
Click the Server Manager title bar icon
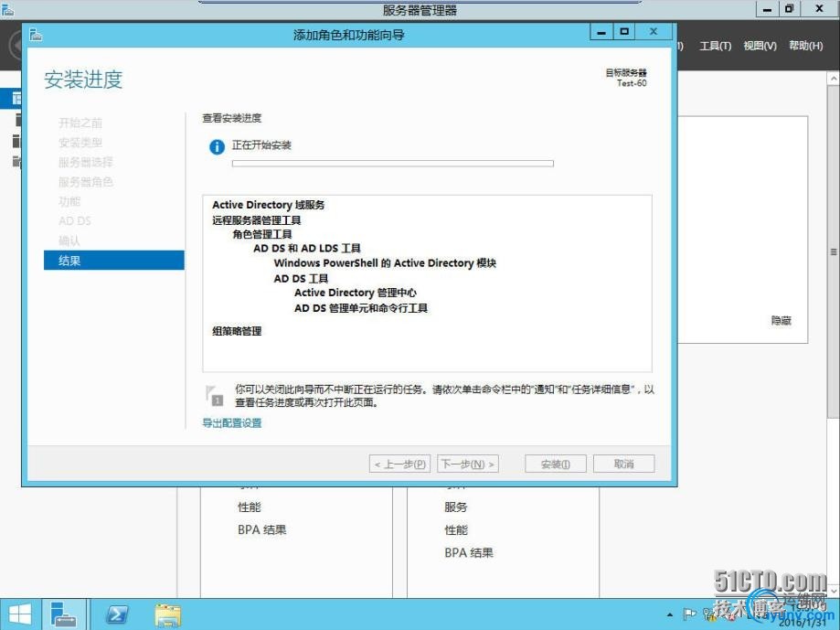(x=7, y=9)
